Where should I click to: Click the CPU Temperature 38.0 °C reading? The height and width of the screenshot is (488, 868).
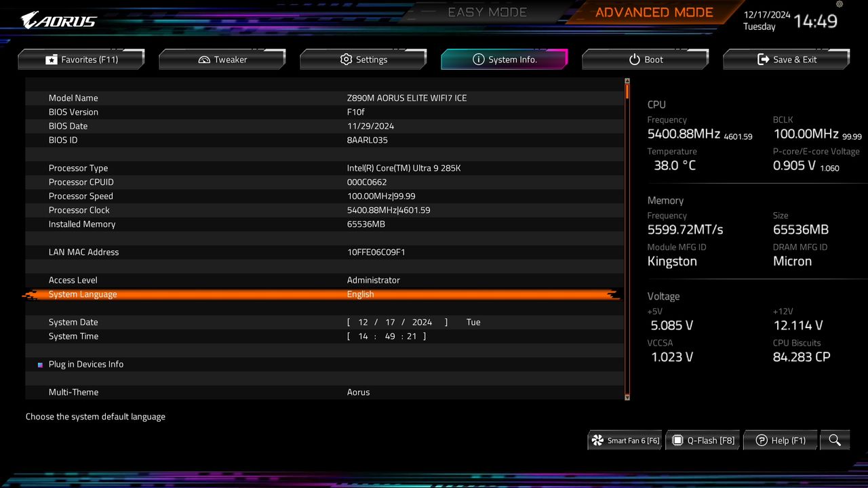(675, 165)
